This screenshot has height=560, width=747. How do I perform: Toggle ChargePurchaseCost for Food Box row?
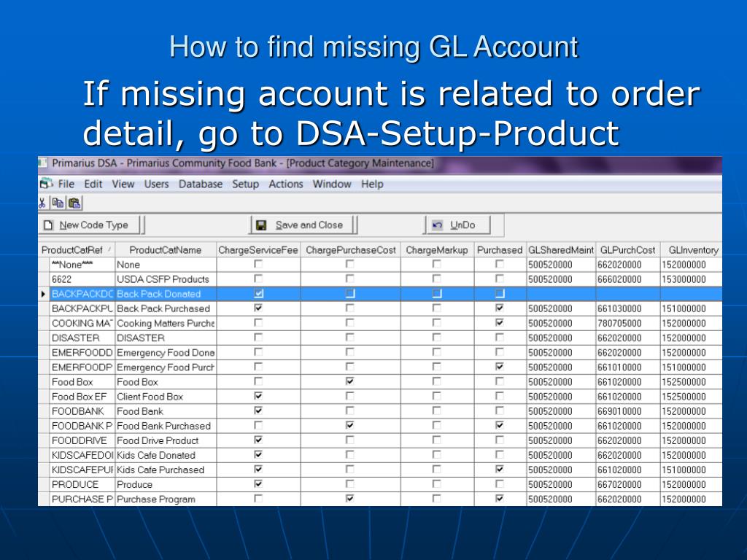pos(349,381)
